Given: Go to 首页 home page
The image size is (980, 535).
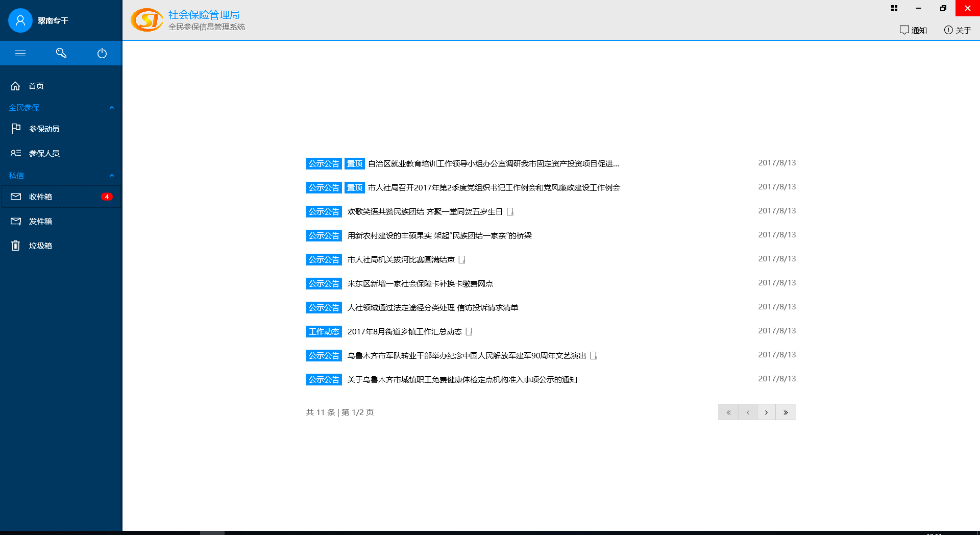Looking at the screenshot, I should pyautogui.click(x=36, y=86).
